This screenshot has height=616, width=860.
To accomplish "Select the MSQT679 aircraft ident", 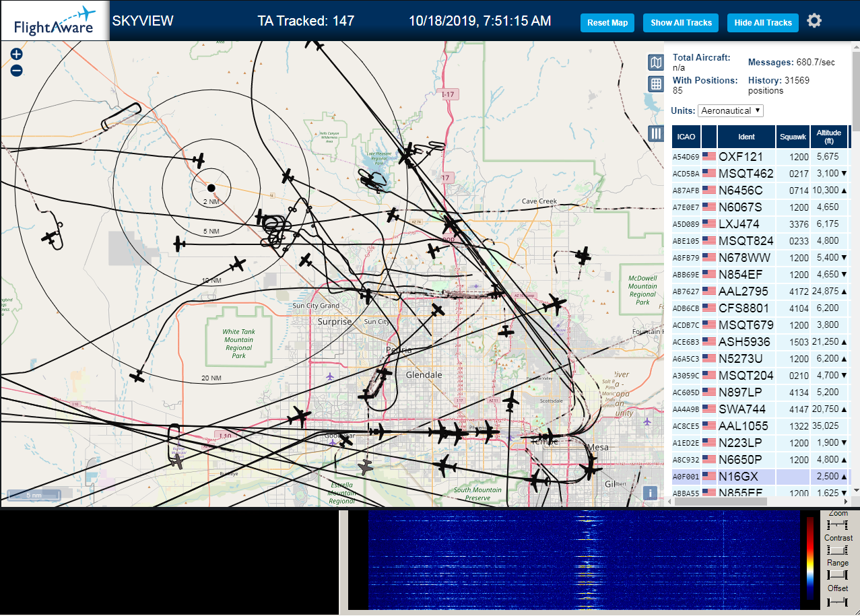I will click(746, 324).
